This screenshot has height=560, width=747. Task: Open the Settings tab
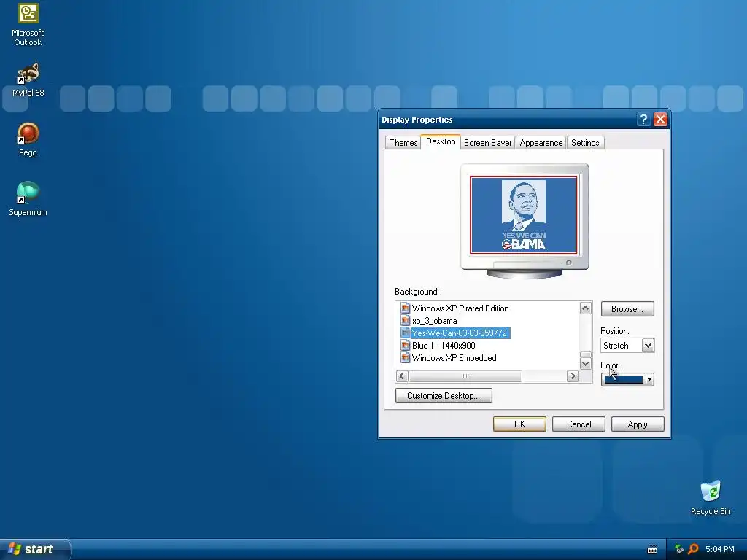coord(585,143)
